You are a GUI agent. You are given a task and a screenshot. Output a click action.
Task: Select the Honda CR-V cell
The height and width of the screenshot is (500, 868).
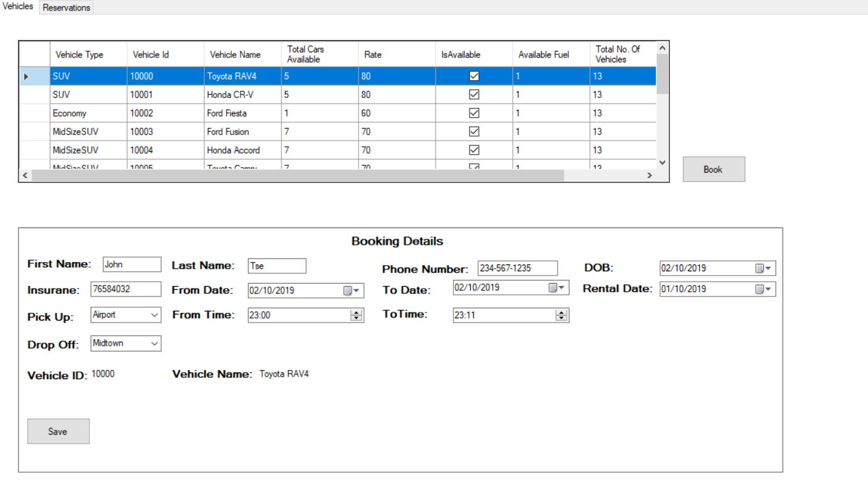pos(242,95)
